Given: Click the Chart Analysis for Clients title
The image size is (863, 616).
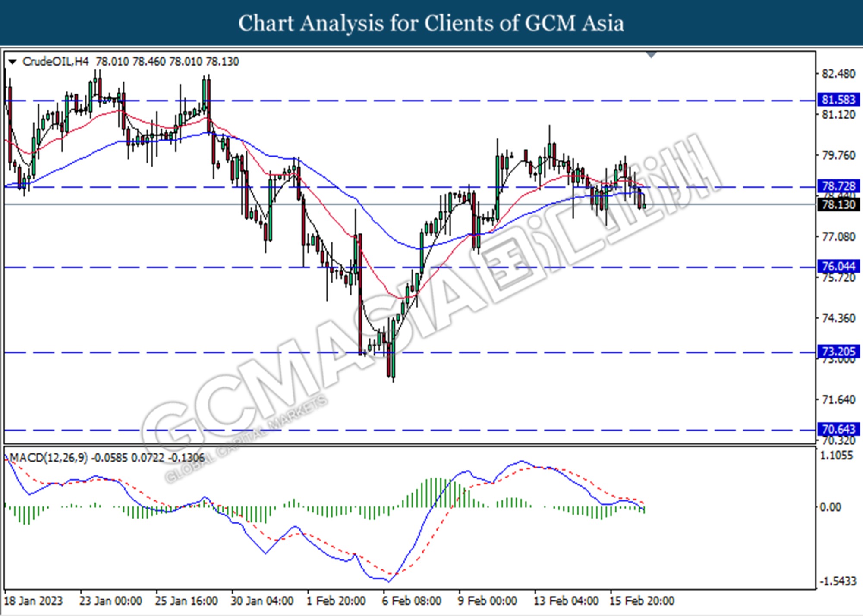Looking at the screenshot, I should (x=431, y=23).
